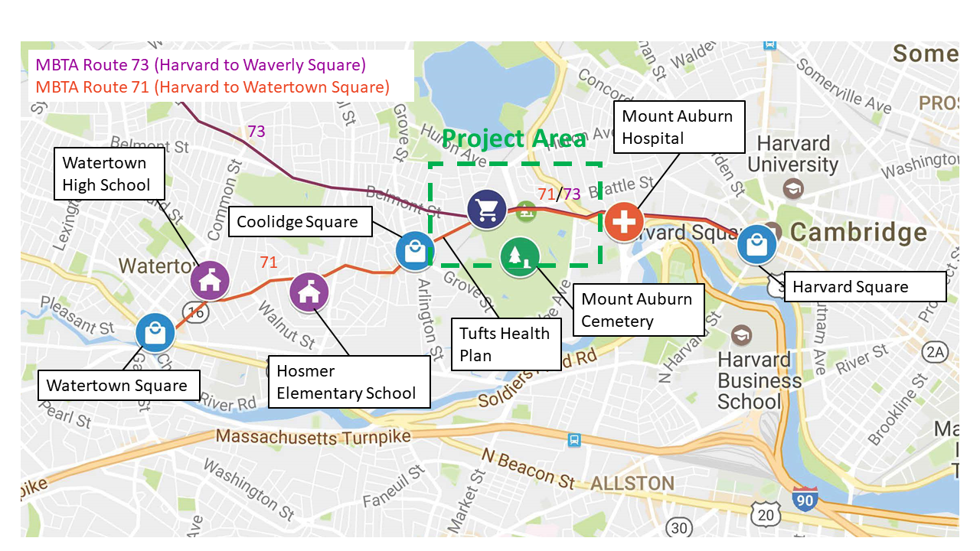
Task: Click the Coolidge Square shopping bag marker
Action: coord(415,251)
